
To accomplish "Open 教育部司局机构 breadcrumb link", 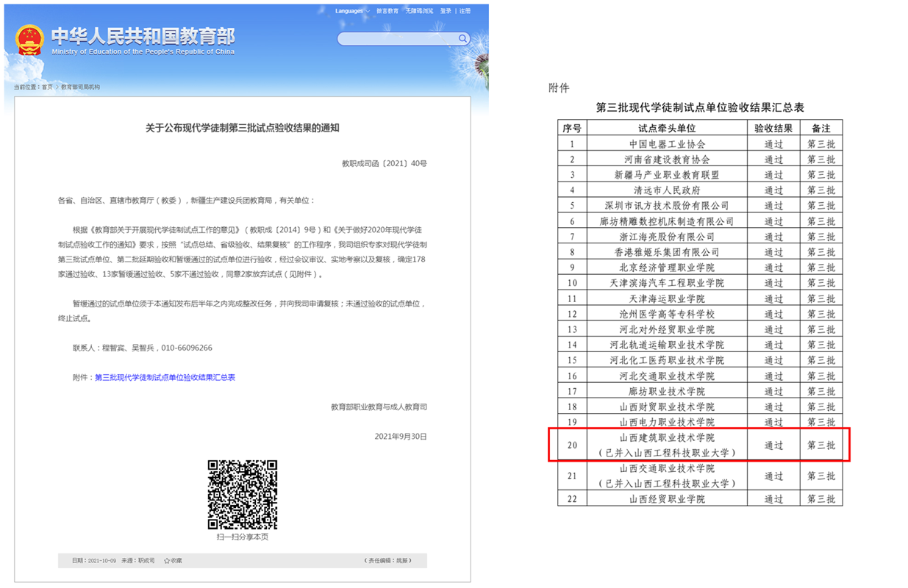I will tap(80, 87).
